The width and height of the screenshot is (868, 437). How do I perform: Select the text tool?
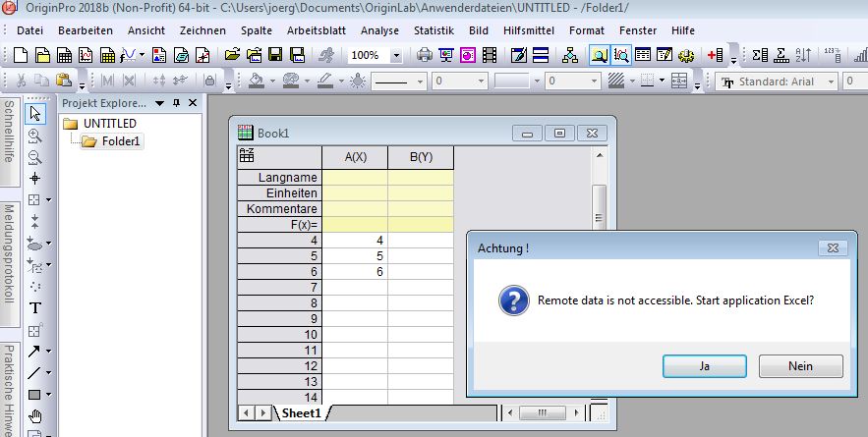[34, 308]
